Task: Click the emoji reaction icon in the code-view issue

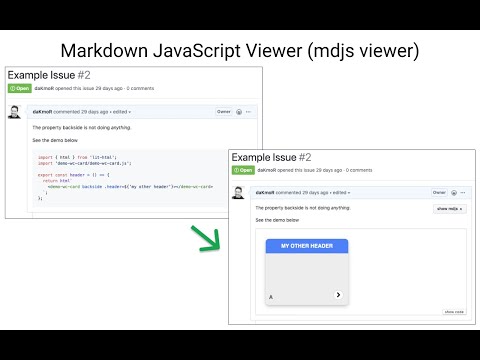Action: (x=239, y=112)
